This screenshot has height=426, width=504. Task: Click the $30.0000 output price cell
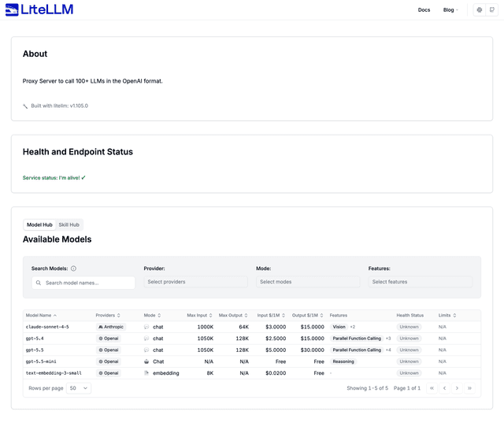coord(312,350)
